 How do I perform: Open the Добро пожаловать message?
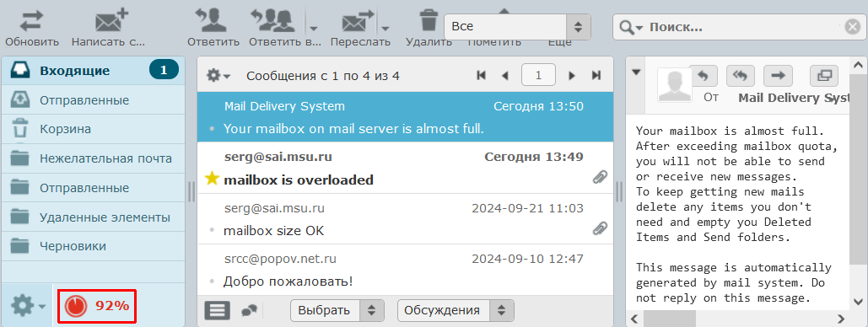coord(405,270)
